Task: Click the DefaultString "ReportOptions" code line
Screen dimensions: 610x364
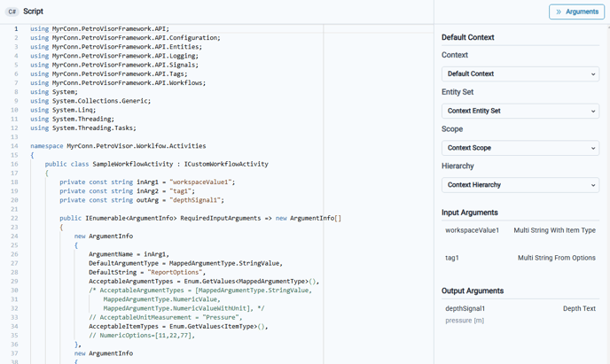Action: (x=152, y=272)
